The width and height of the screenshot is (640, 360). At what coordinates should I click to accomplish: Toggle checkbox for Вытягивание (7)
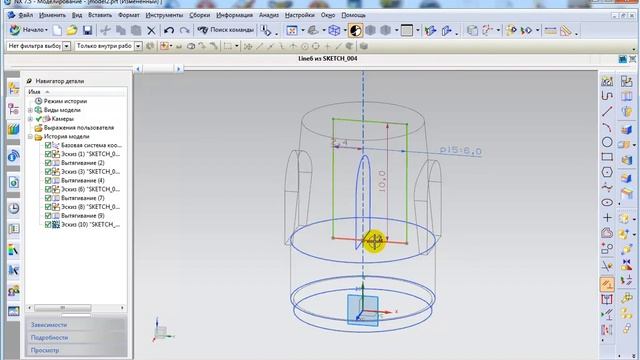point(48,198)
